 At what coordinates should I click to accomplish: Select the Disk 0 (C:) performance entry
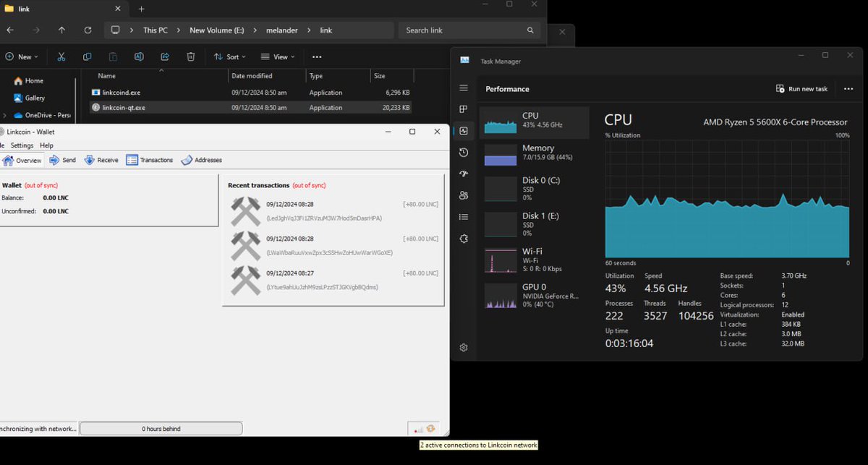(535, 188)
